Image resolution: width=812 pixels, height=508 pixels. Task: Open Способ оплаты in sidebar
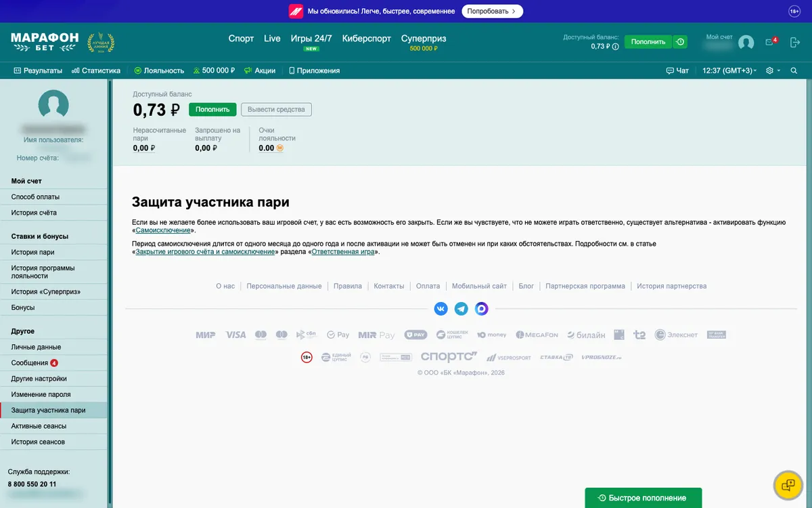pyautogui.click(x=53, y=197)
